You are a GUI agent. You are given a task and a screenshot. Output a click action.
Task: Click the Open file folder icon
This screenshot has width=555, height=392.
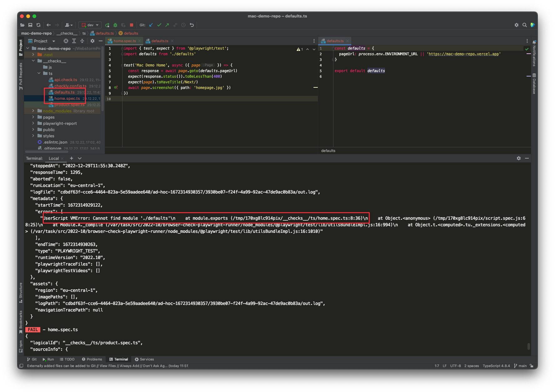coord(22,25)
